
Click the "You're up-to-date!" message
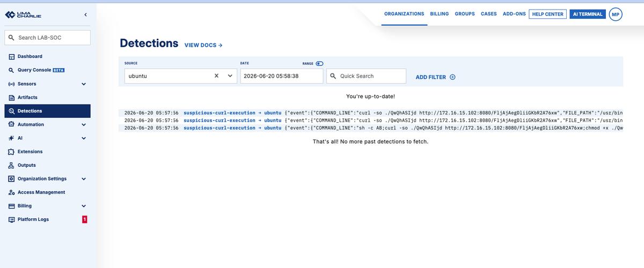point(371,96)
